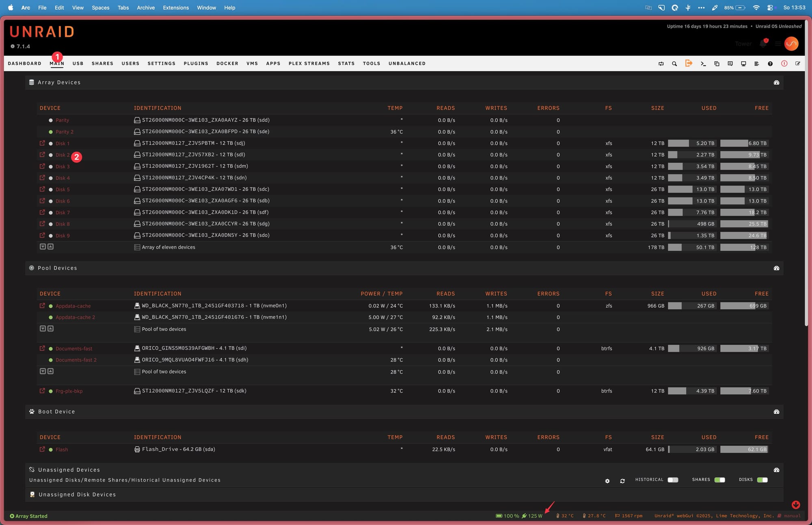This screenshot has height=525, width=812.
Task: Open Disk 5 device link
Action: (x=63, y=190)
